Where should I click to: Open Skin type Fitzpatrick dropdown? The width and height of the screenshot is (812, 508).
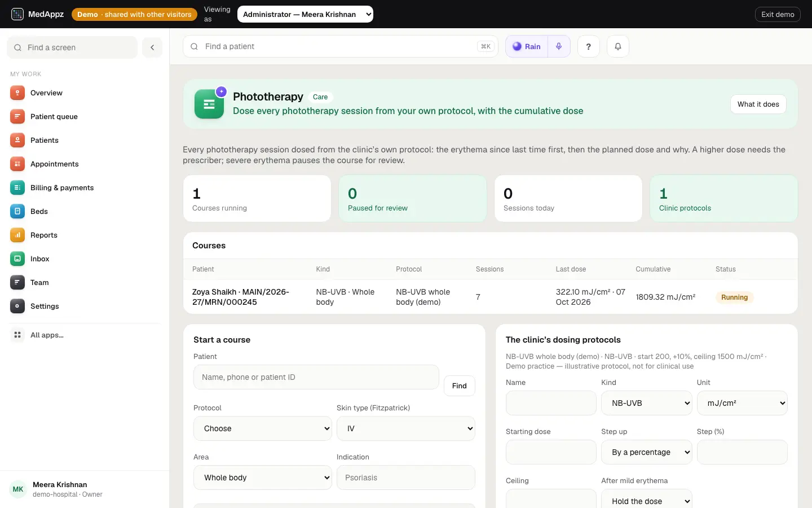[406, 428]
